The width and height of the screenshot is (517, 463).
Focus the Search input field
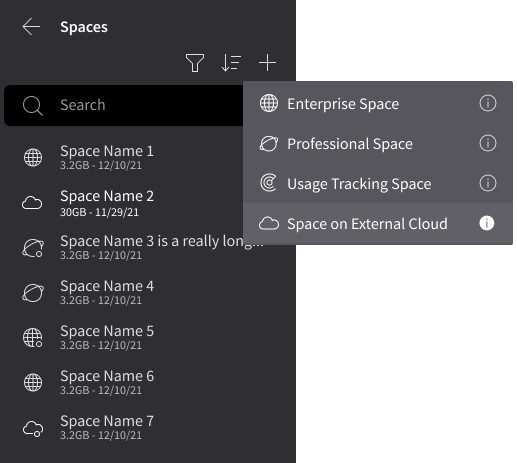pyautogui.click(x=123, y=105)
